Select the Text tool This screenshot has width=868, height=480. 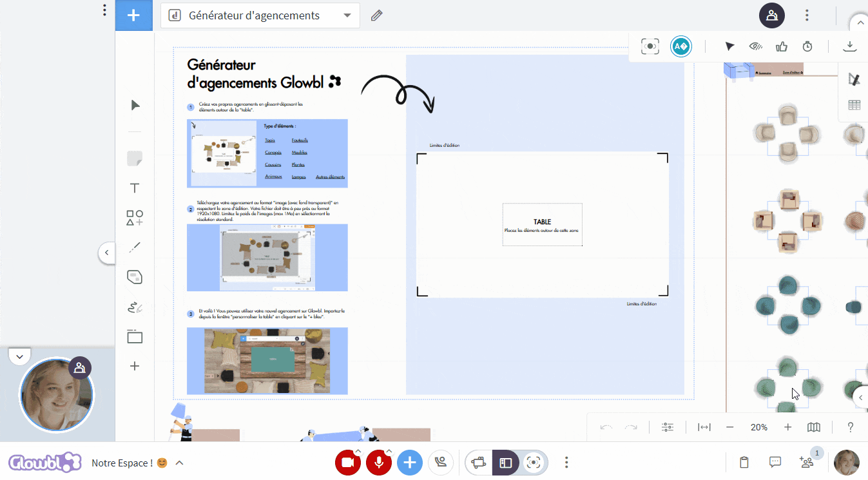click(135, 188)
